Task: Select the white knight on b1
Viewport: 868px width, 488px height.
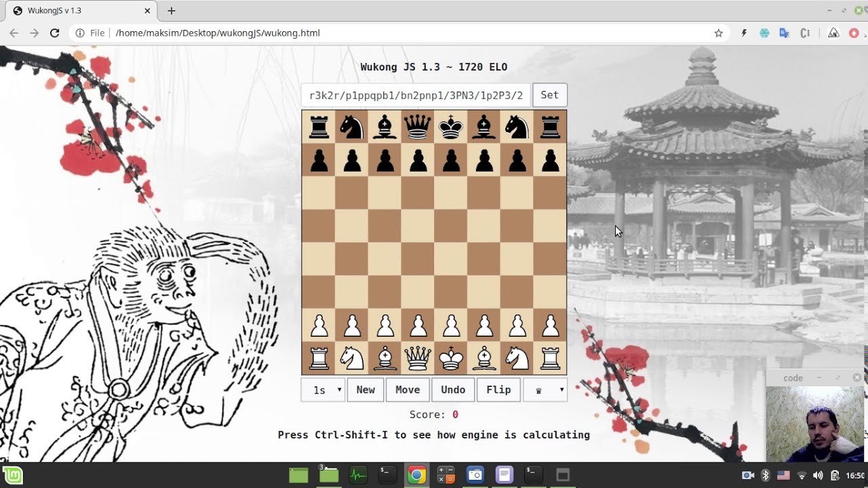Action: click(x=352, y=358)
